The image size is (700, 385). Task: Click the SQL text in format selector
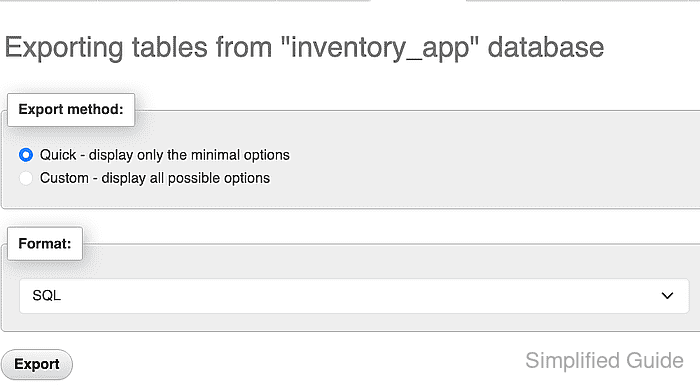(x=46, y=296)
